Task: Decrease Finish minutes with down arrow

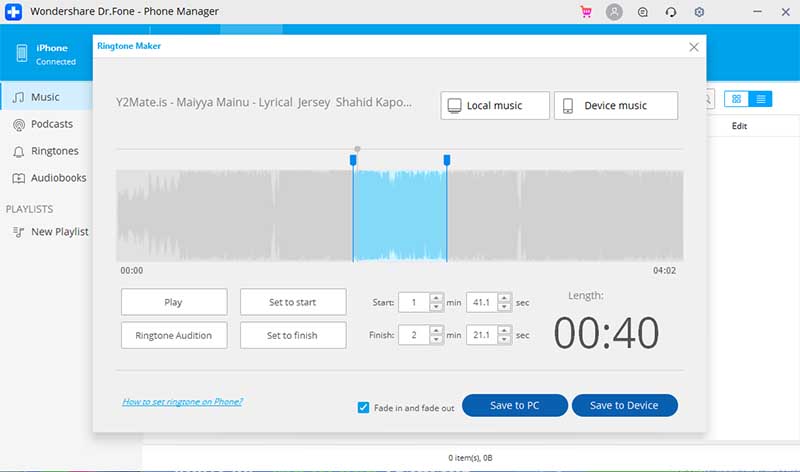Action: pyautogui.click(x=436, y=339)
